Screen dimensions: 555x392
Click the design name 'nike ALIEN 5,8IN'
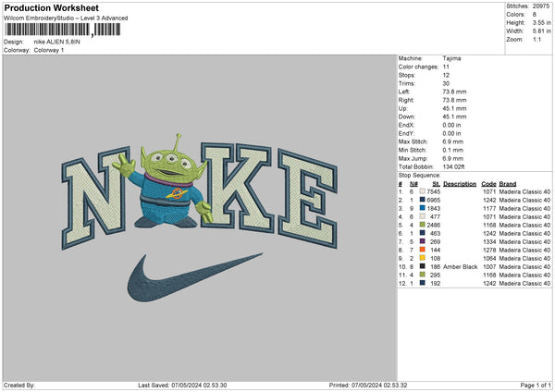57,42
